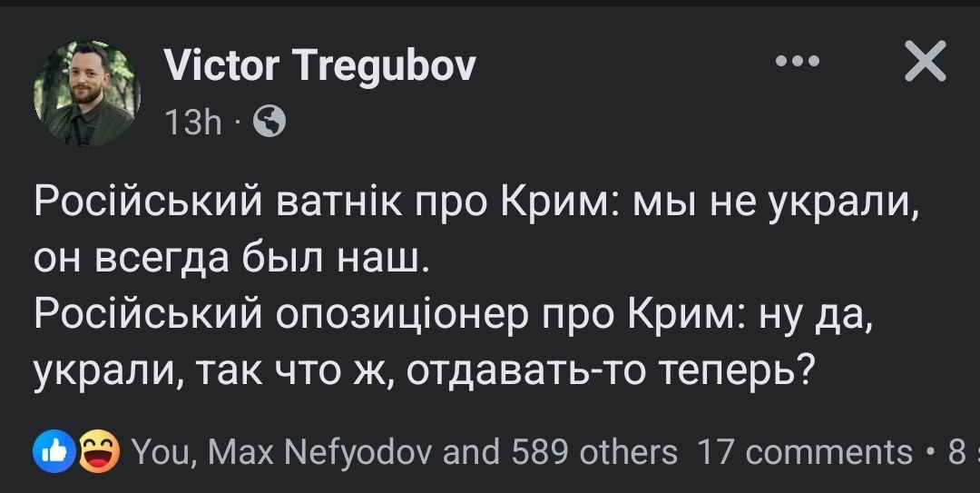Click the text "отдавать-то теперь?"

(607, 370)
